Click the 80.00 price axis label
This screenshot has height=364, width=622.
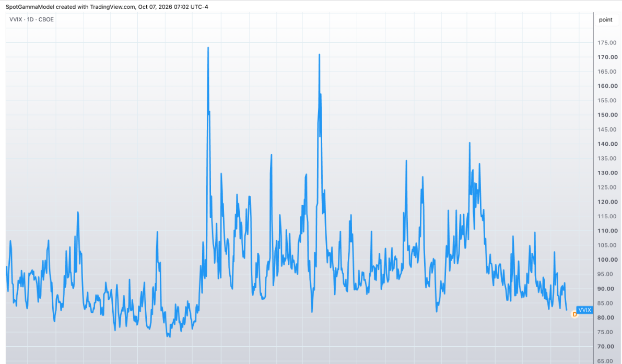point(606,318)
